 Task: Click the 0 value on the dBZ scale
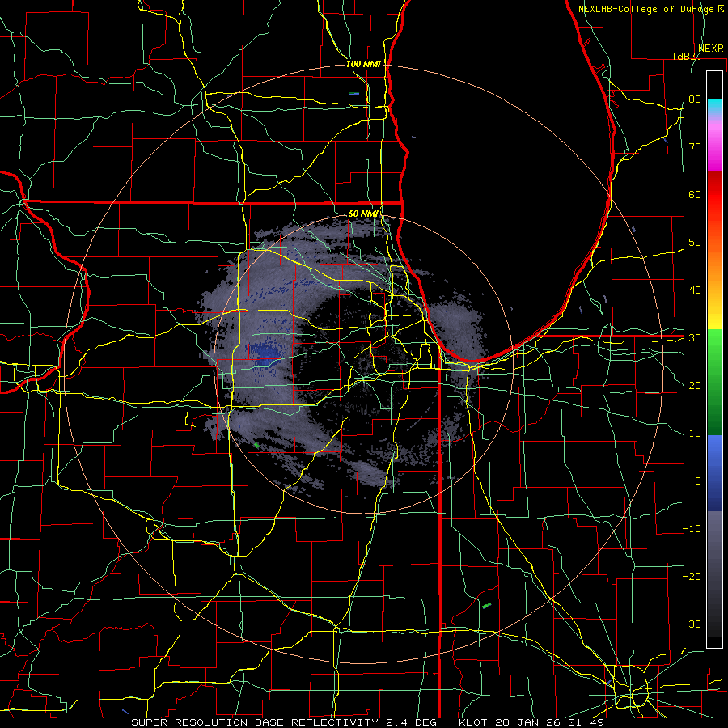[698, 481]
